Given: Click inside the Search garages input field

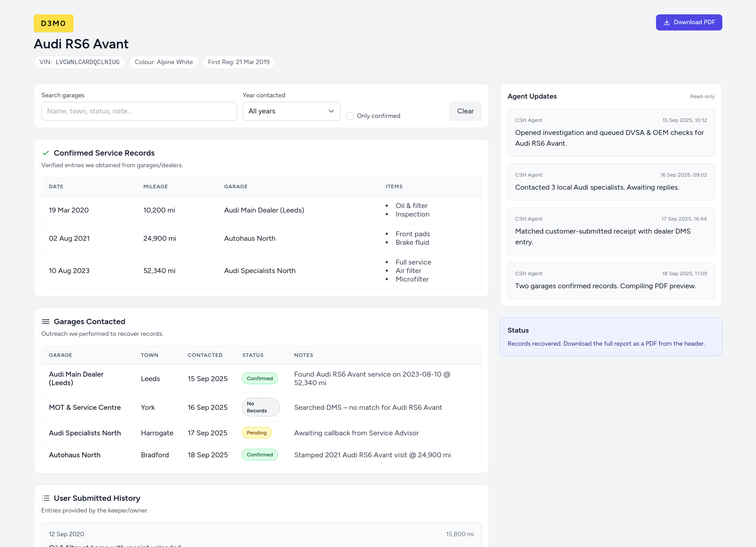Looking at the screenshot, I should click(139, 111).
